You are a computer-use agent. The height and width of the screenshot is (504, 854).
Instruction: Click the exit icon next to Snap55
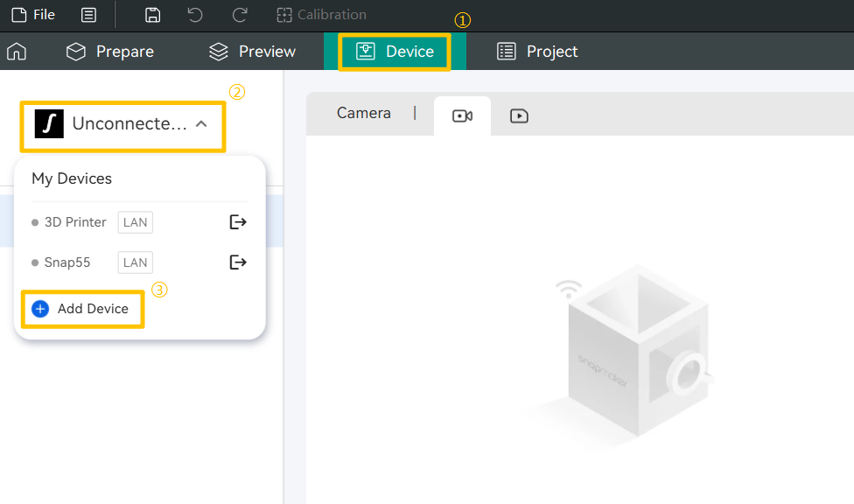(x=238, y=262)
